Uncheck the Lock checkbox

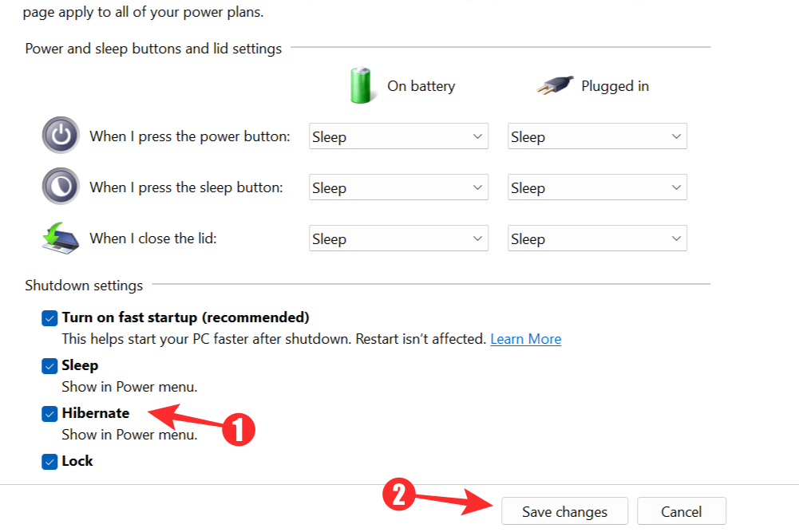[x=50, y=462]
